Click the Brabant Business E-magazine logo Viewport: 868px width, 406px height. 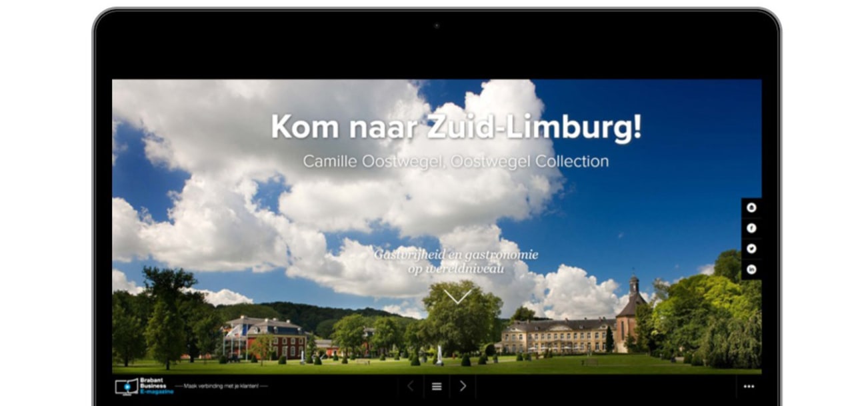(x=144, y=387)
